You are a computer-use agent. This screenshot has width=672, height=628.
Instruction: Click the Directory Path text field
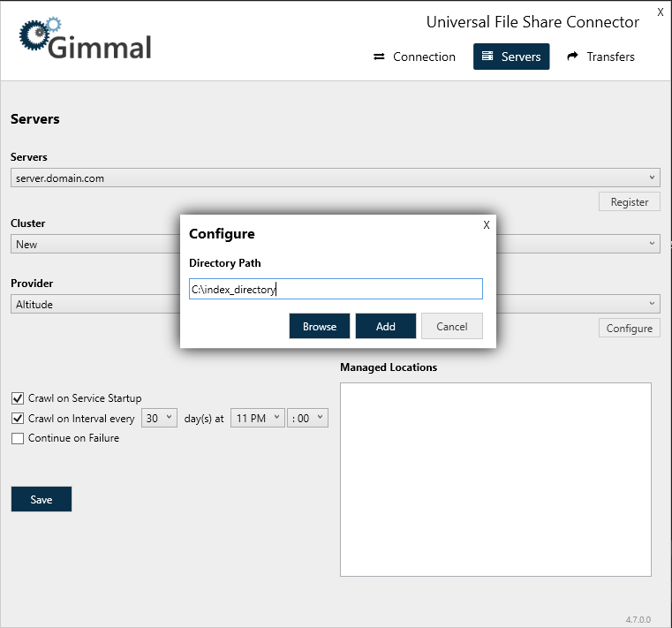pos(336,289)
